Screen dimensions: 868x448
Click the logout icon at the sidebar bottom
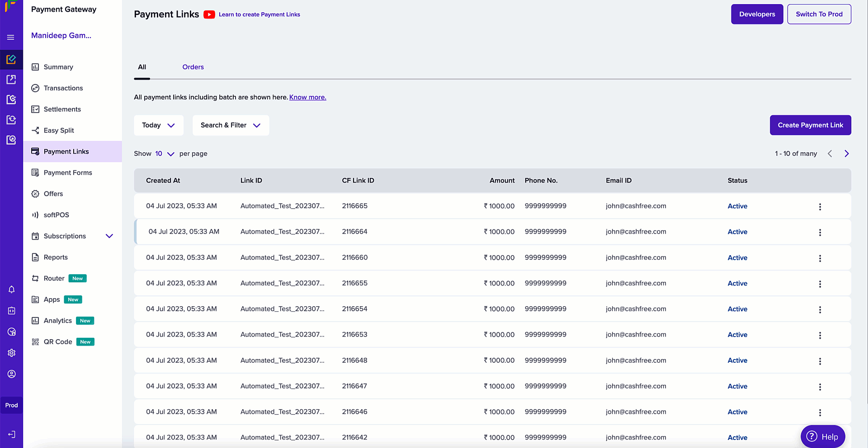pyautogui.click(x=11, y=434)
